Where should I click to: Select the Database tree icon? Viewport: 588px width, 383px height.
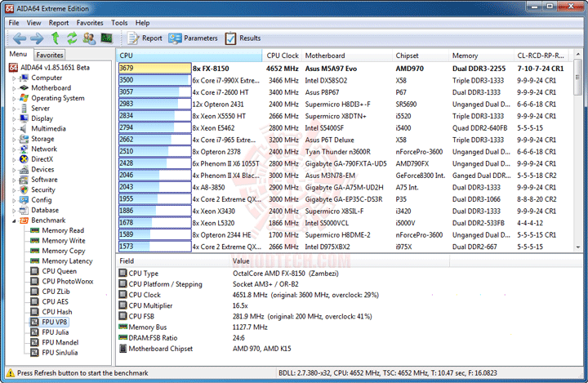click(24, 210)
